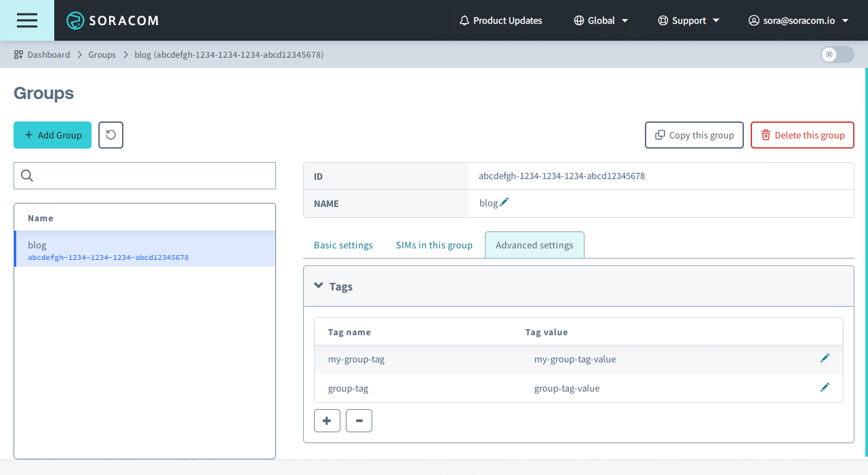Edit the group-tag row pencil icon
868x475 pixels.
click(x=825, y=387)
